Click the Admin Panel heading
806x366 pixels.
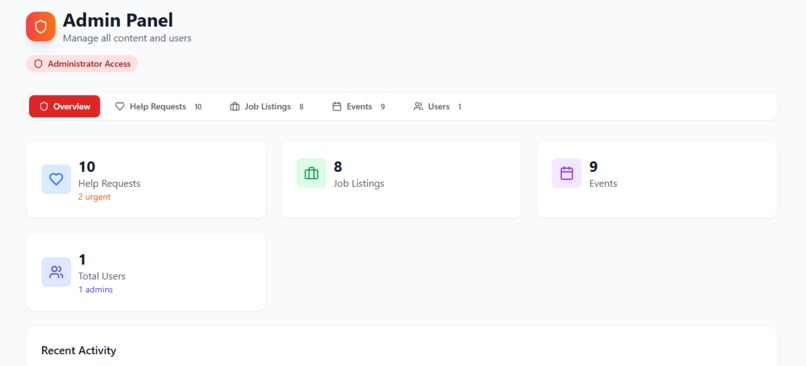118,20
